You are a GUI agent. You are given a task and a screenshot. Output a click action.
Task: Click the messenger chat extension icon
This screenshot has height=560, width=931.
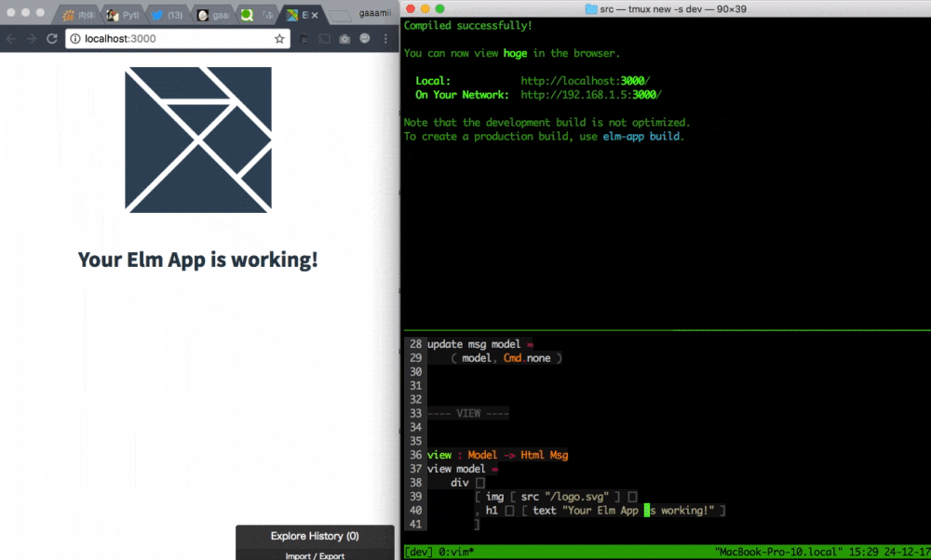[365, 38]
